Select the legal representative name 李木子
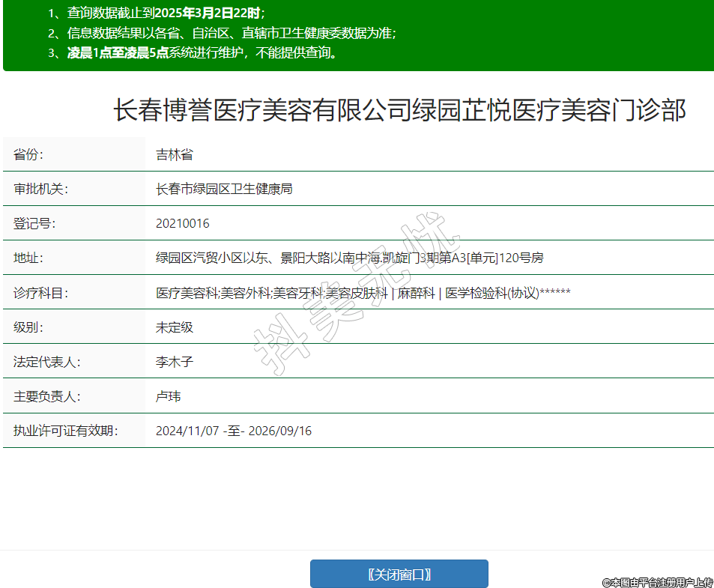 click(175, 362)
